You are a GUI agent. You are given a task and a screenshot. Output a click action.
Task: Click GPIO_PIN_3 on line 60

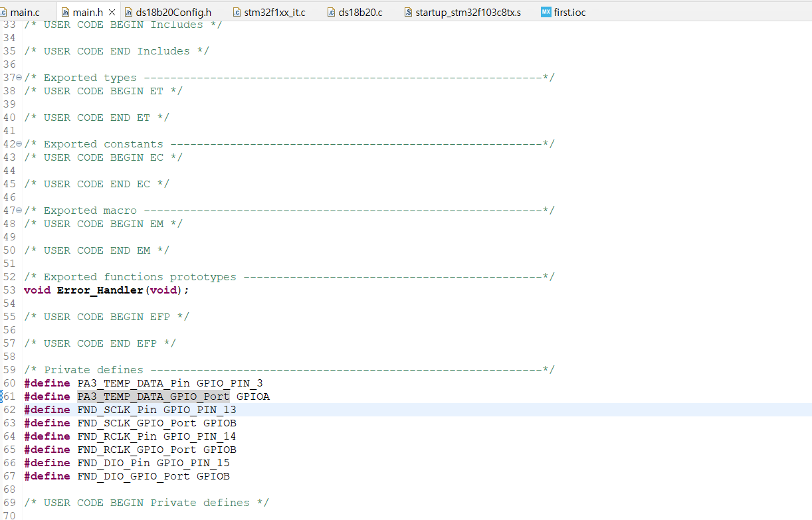tap(230, 383)
